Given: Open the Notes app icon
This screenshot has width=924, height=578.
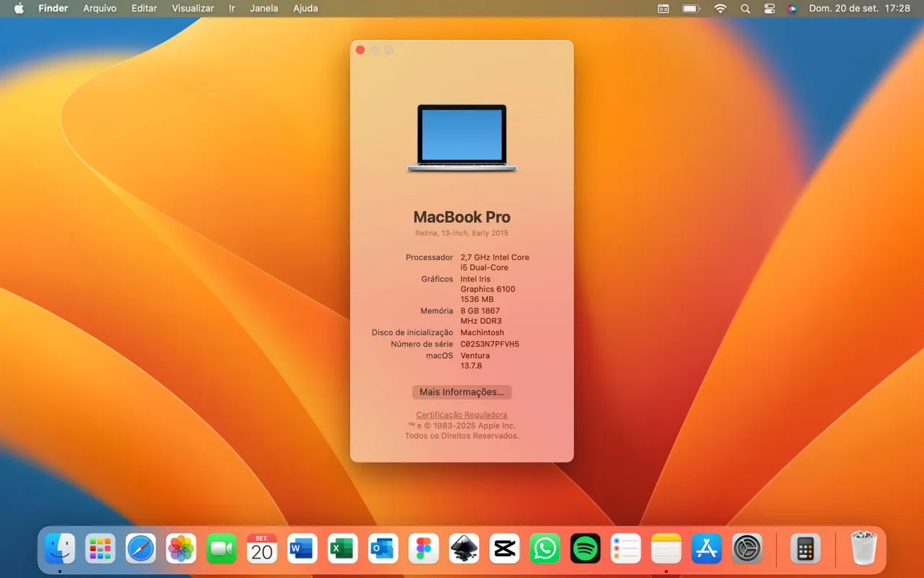Looking at the screenshot, I should pos(666,549).
